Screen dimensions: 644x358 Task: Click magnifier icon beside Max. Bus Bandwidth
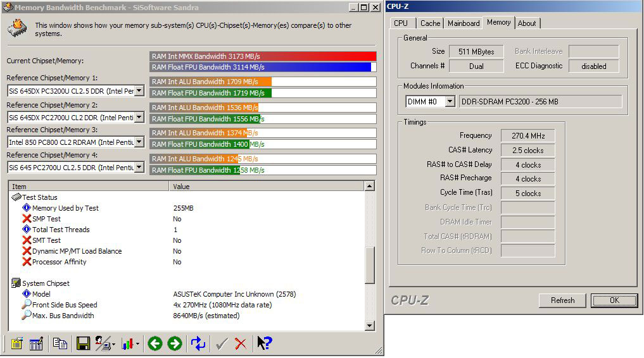pos(27,315)
